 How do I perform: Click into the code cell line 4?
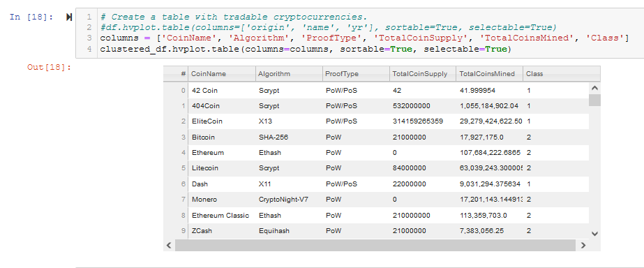305,50
